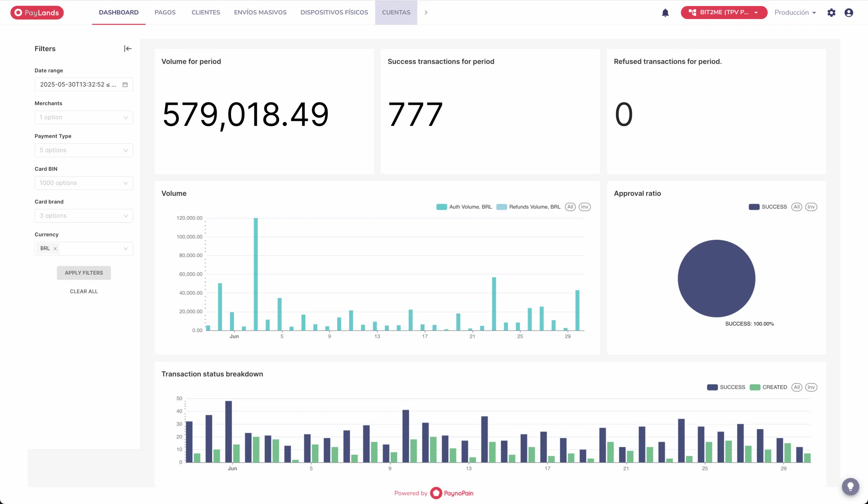Remove the BRL currency tag
The height and width of the screenshot is (504, 868).
coord(55,248)
